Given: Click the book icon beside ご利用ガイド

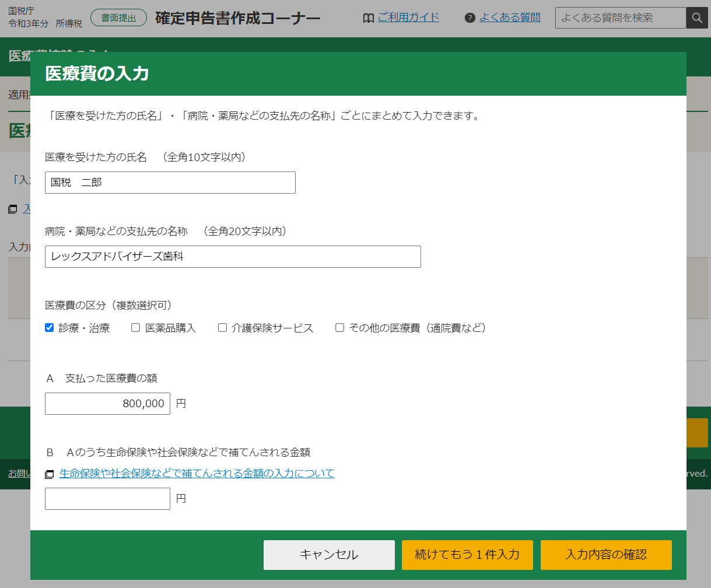Looking at the screenshot, I should 368,18.
